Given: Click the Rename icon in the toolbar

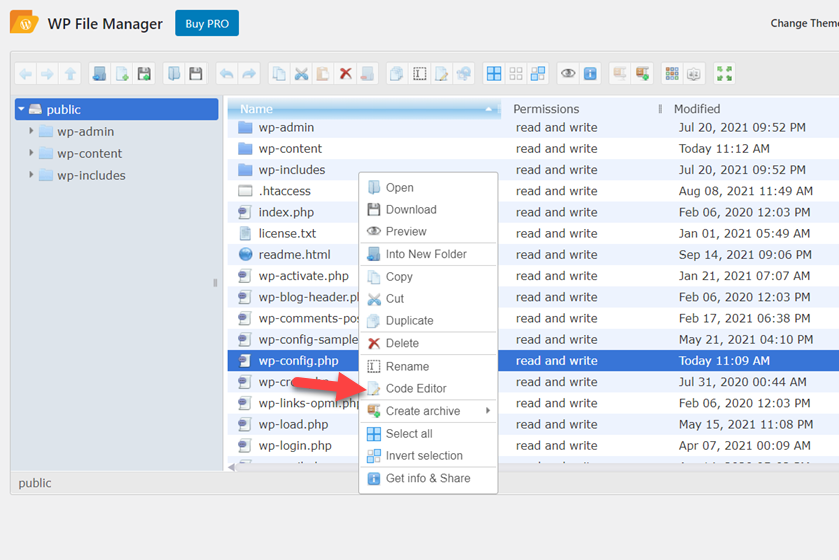Looking at the screenshot, I should click(420, 74).
